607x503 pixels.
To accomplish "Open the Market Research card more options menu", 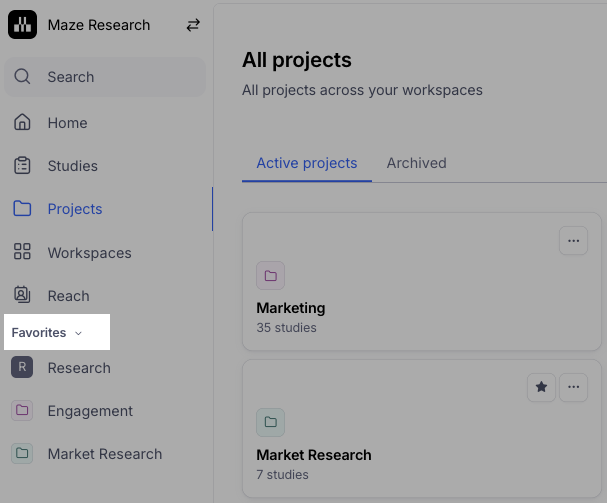I will 573,387.
